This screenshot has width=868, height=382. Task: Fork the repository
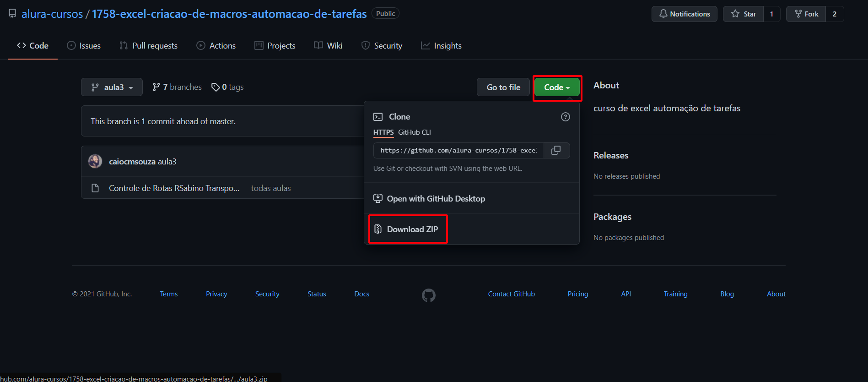click(806, 14)
